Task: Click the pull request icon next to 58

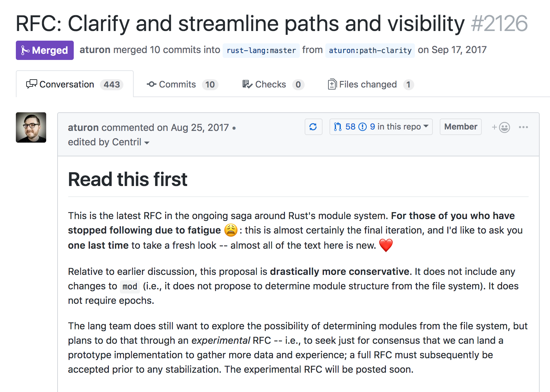Action: [x=338, y=127]
